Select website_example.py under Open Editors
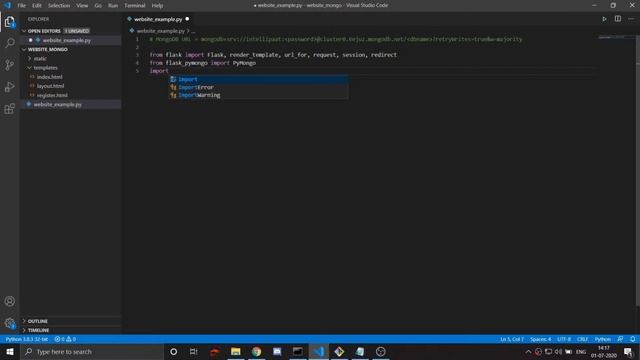This screenshot has width=640, height=360. (x=71, y=40)
